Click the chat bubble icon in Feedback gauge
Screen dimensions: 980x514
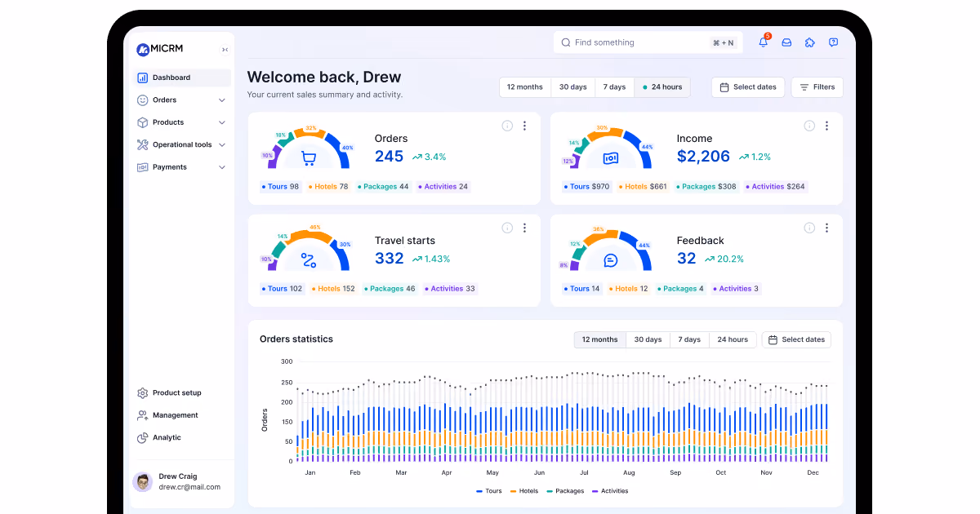(610, 260)
